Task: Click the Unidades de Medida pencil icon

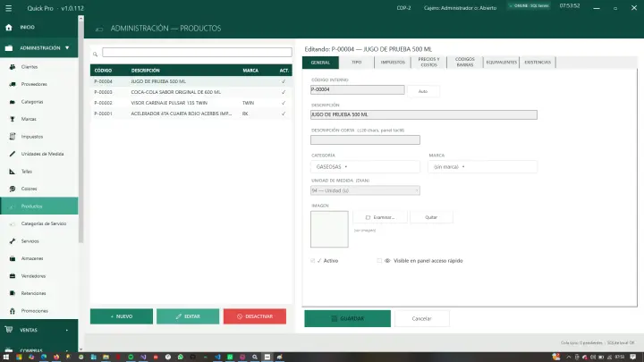Action: coord(13,154)
